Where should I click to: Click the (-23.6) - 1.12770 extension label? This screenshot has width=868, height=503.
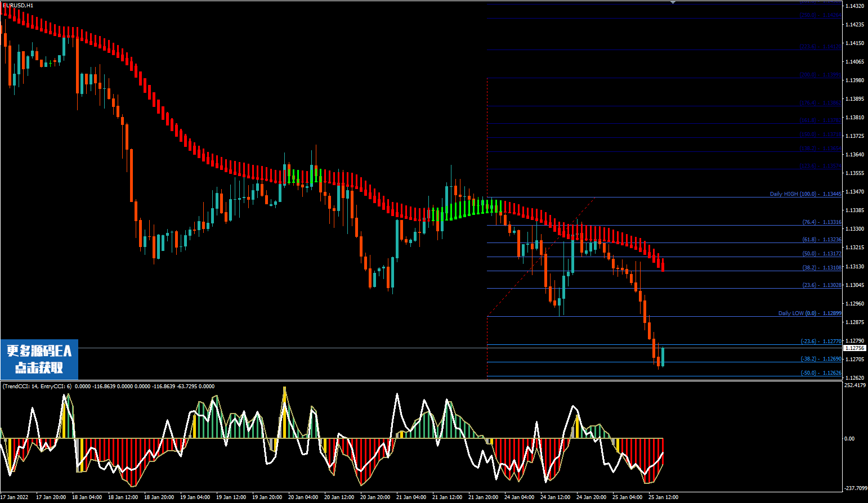[821, 342]
